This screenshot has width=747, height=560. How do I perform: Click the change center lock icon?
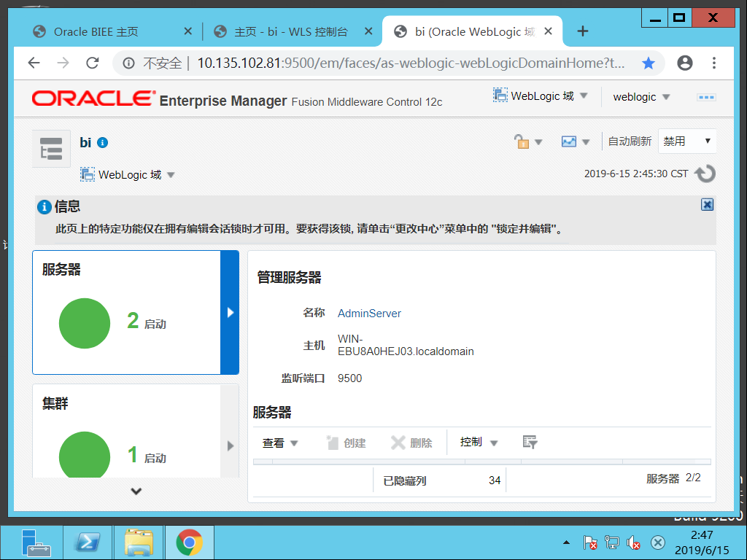[524, 141]
